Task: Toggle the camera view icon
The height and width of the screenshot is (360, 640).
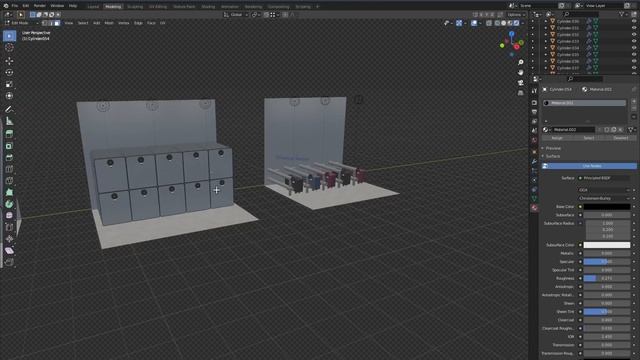Action: (520, 83)
